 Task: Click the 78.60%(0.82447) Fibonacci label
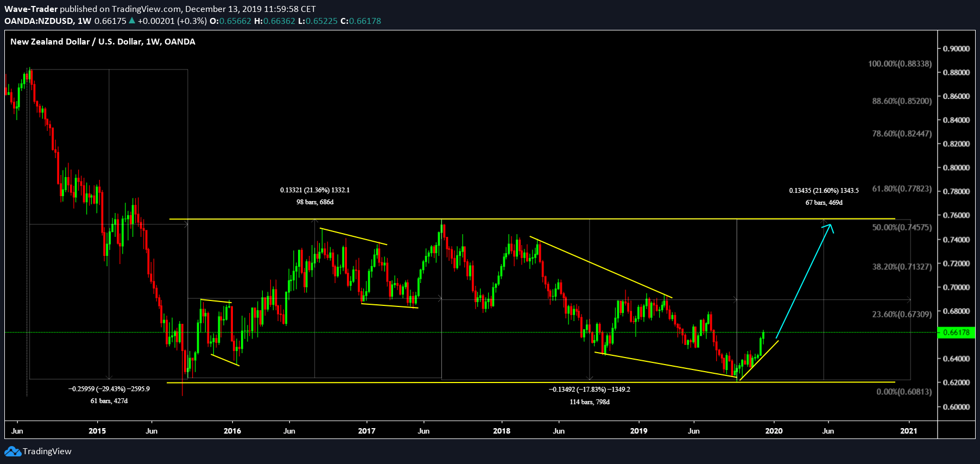(x=902, y=134)
